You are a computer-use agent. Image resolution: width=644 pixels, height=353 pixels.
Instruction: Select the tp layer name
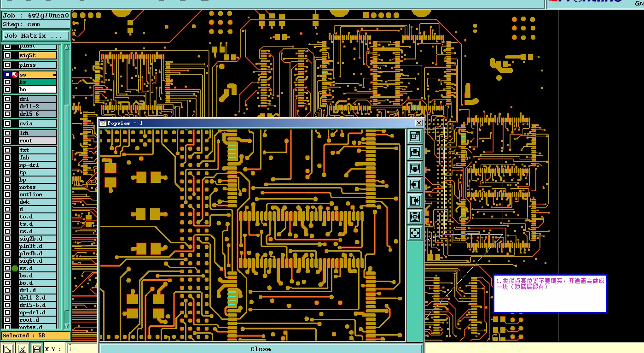coord(38,172)
